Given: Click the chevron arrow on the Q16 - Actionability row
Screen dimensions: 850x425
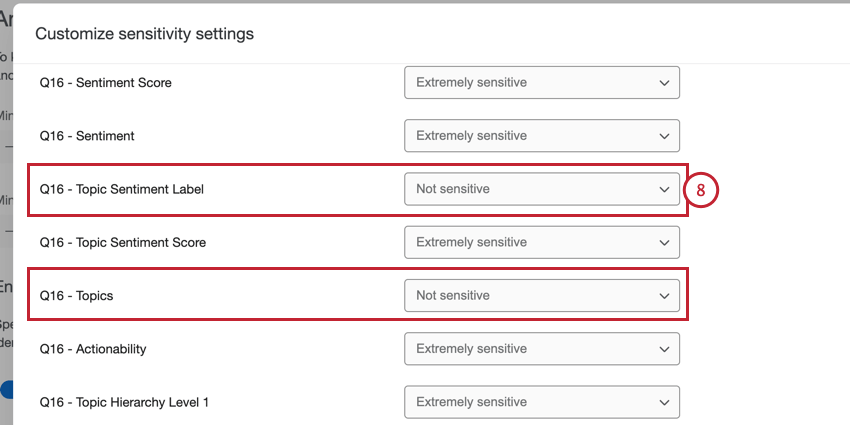Looking at the screenshot, I should (x=664, y=349).
